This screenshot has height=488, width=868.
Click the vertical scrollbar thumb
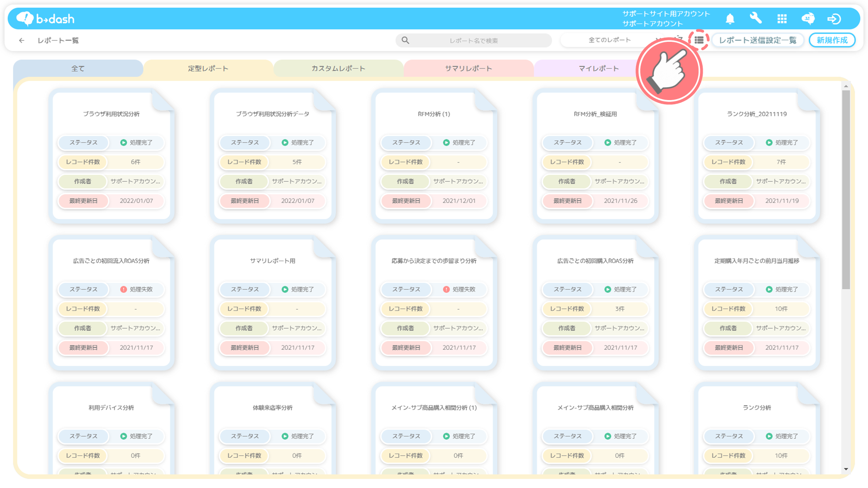click(846, 190)
